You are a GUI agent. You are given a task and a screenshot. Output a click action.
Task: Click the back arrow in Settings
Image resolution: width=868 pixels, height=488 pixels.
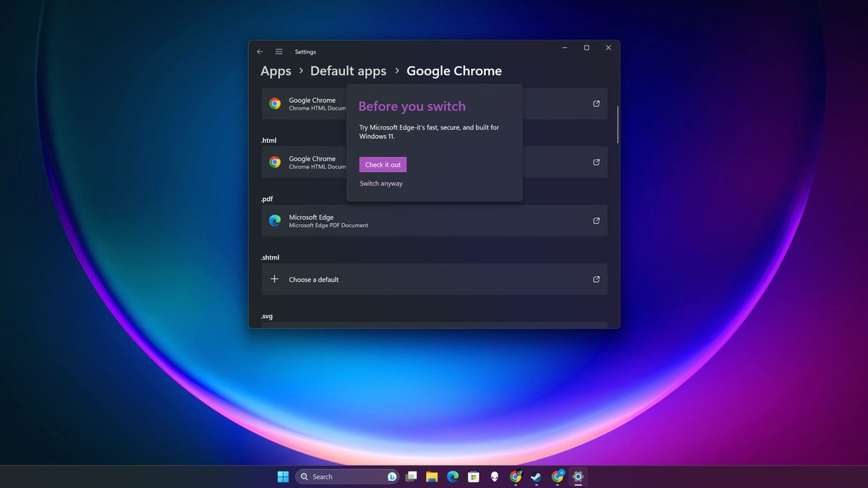tap(260, 51)
